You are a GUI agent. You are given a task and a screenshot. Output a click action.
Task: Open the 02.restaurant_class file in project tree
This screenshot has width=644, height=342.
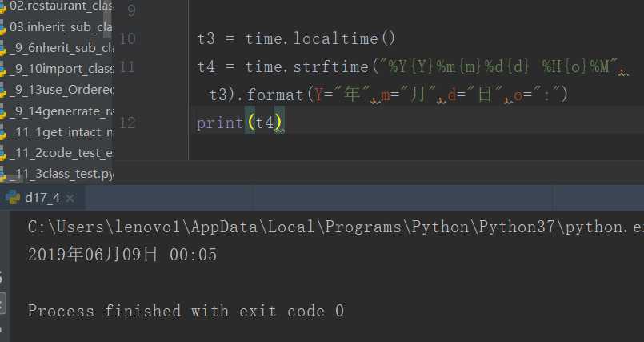click(x=61, y=6)
